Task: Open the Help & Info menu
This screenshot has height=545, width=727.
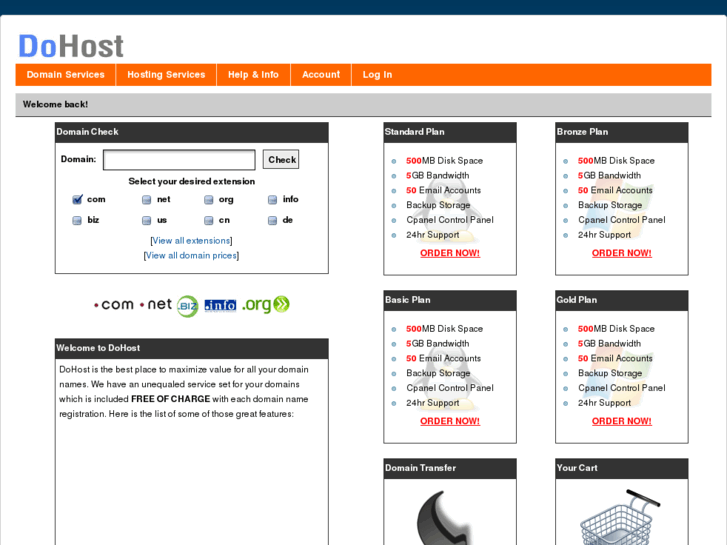Action: tap(253, 75)
